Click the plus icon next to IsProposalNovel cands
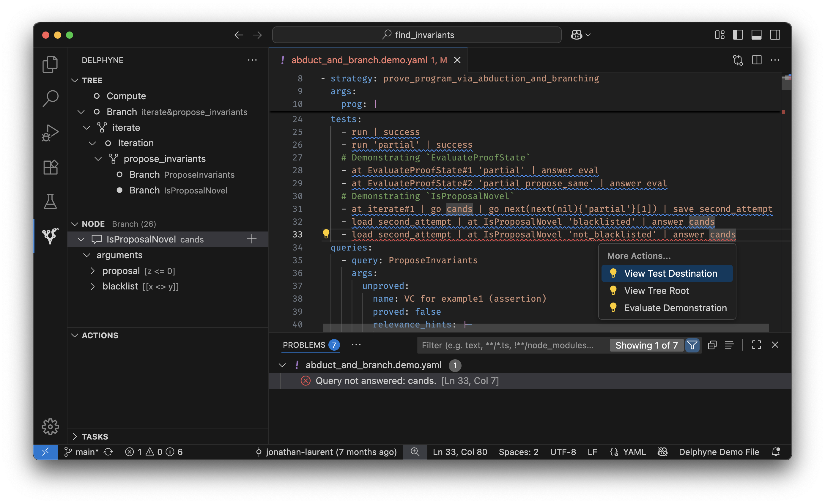This screenshot has width=825, height=504. (251, 239)
